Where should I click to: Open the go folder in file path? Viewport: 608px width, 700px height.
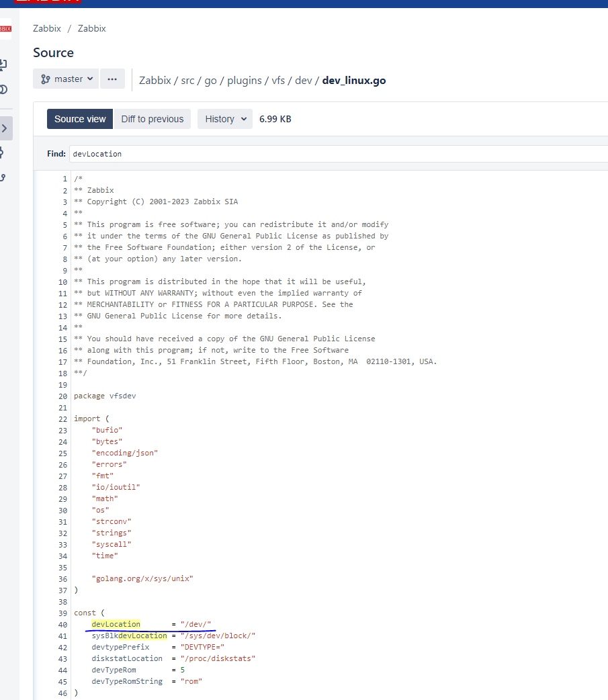click(210, 81)
